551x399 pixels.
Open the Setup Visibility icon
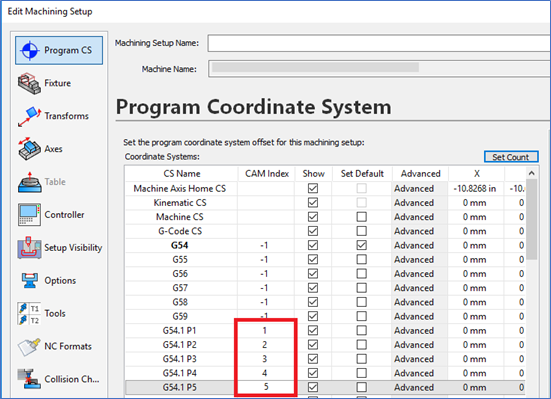pos(30,247)
